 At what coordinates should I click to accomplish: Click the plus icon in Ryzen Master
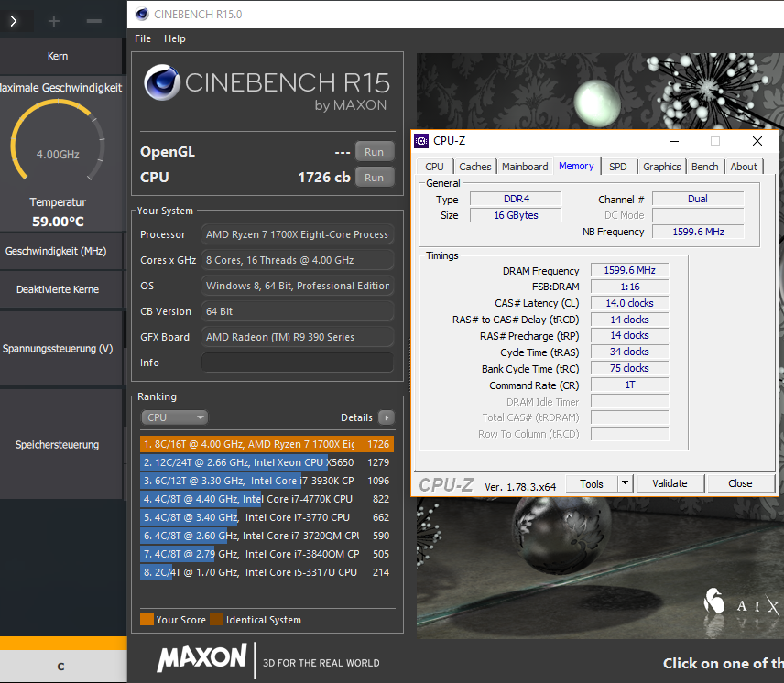(53, 21)
